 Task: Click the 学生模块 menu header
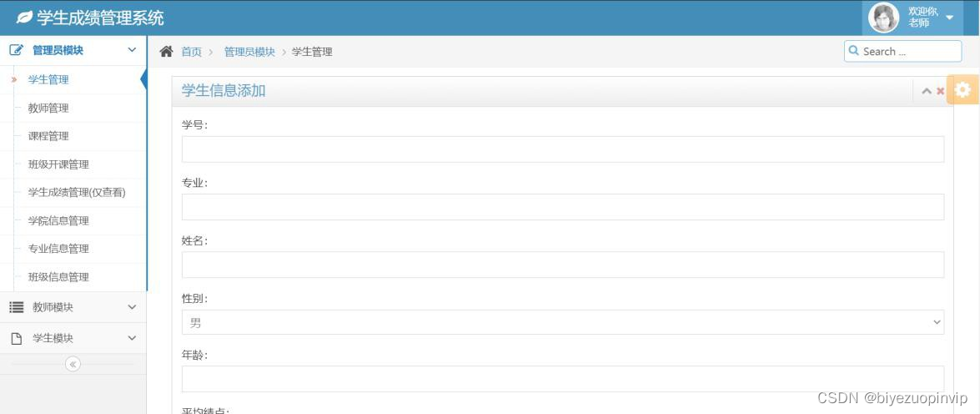pos(73,338)
